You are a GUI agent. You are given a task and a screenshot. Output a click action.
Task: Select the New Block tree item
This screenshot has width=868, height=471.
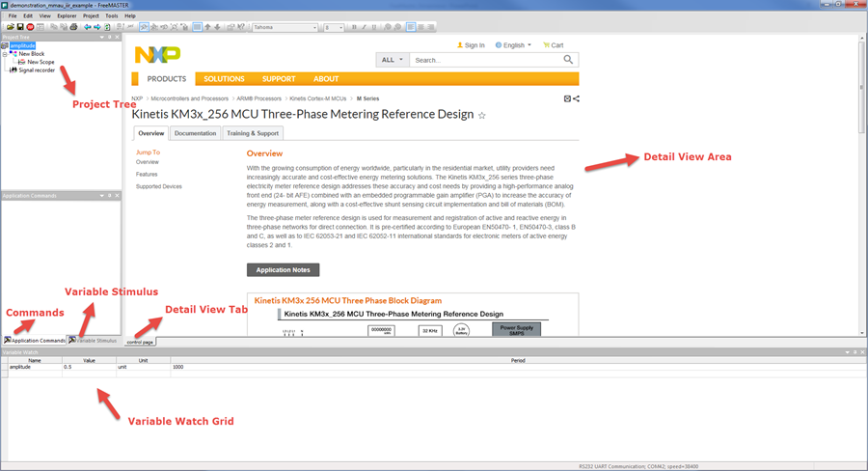coord(32,54)
